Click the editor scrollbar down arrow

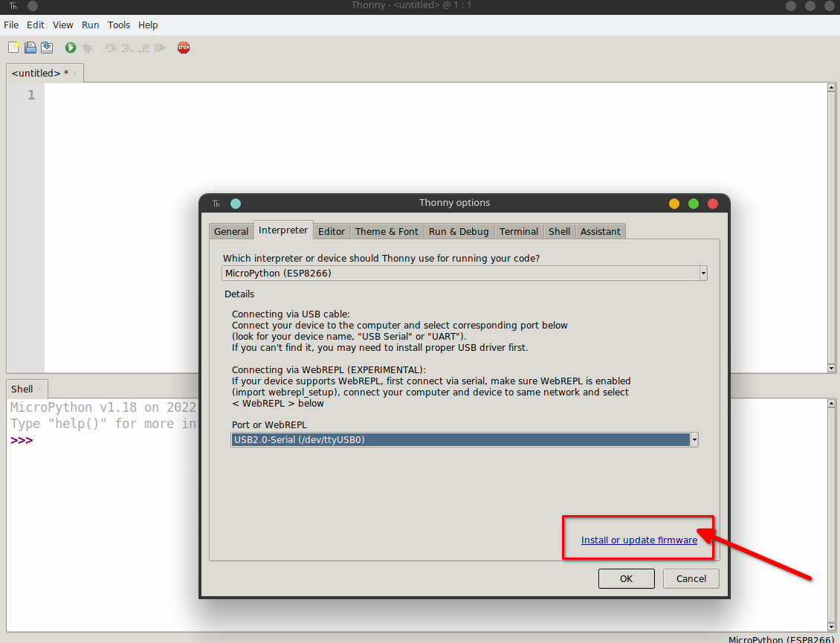831,368
